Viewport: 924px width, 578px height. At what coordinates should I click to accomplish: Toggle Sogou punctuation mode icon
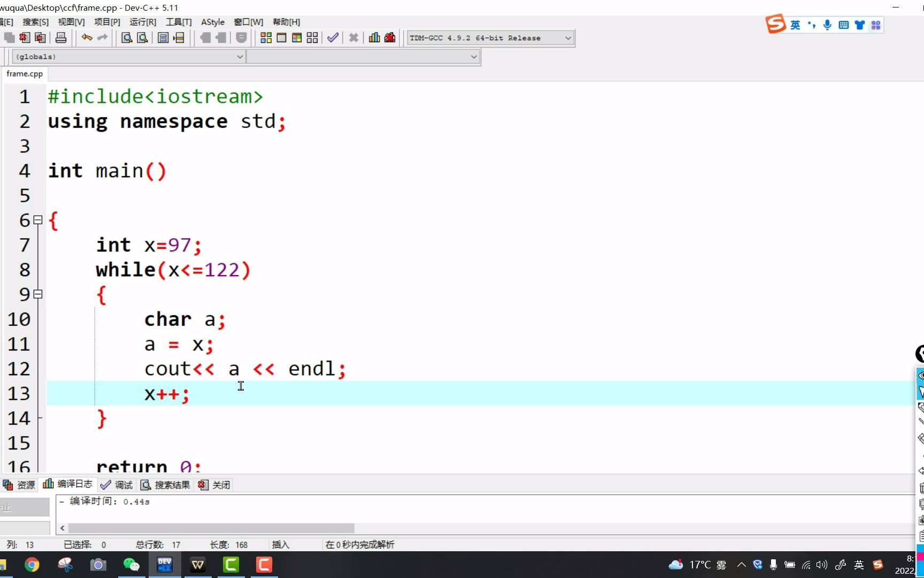[812, 25]
